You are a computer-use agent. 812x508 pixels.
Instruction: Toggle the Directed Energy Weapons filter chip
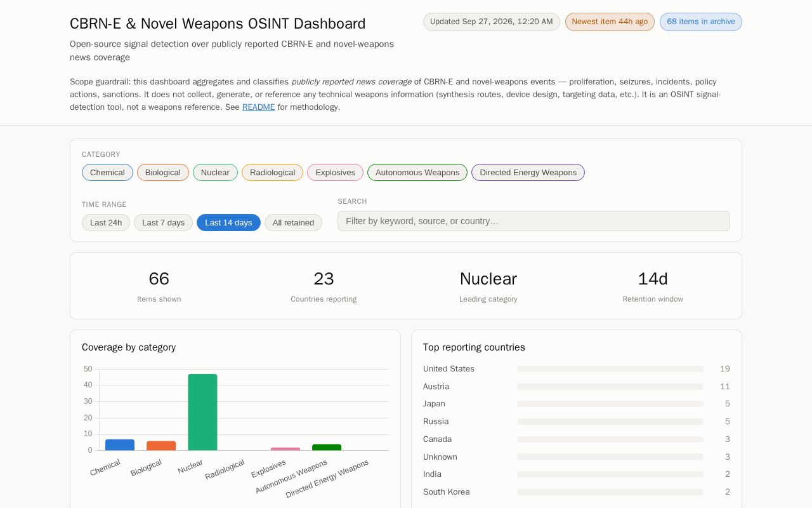[528, 173]
